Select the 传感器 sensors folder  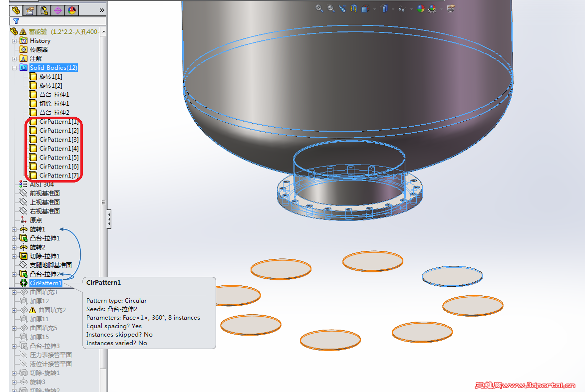39,49
